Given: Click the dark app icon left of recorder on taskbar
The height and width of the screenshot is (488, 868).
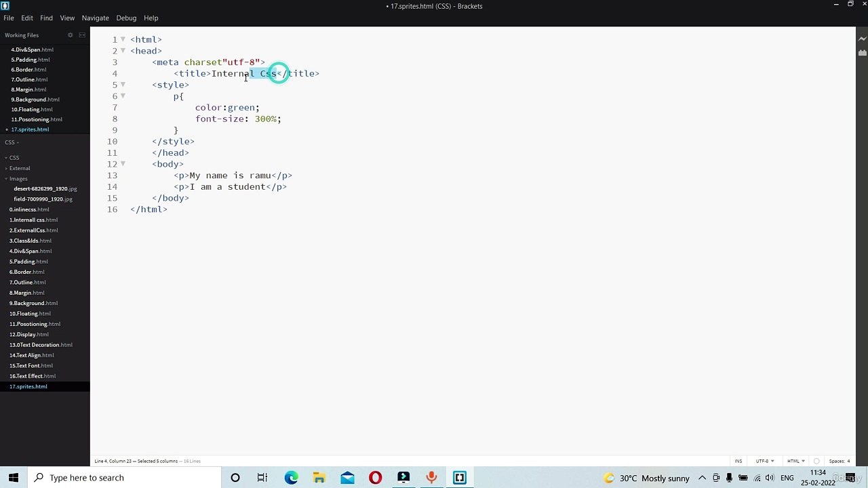Looking at the screenshot, I should [403, 478].
